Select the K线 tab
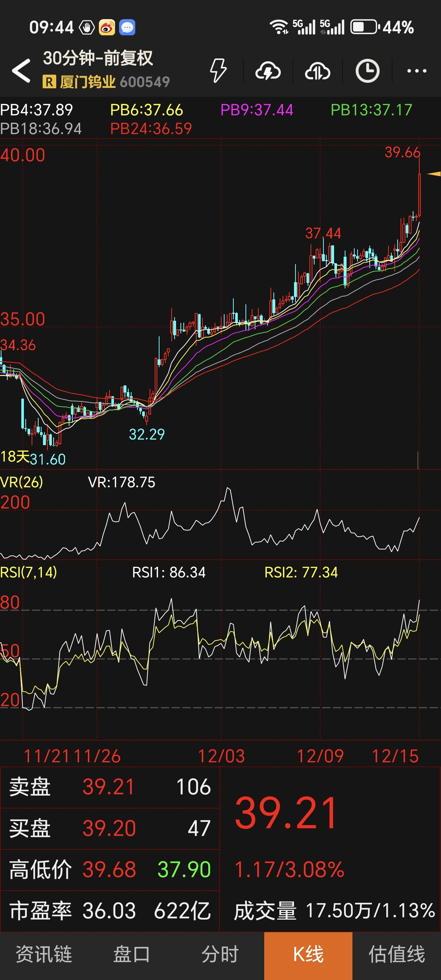 pos(308,955)
